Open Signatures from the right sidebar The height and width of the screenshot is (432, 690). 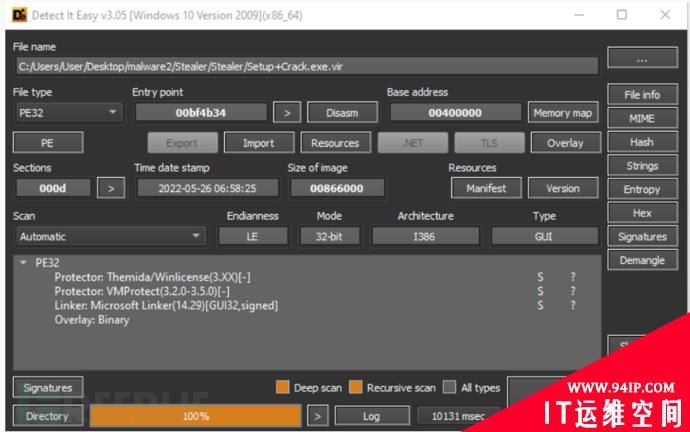click(x=642, y=237)
